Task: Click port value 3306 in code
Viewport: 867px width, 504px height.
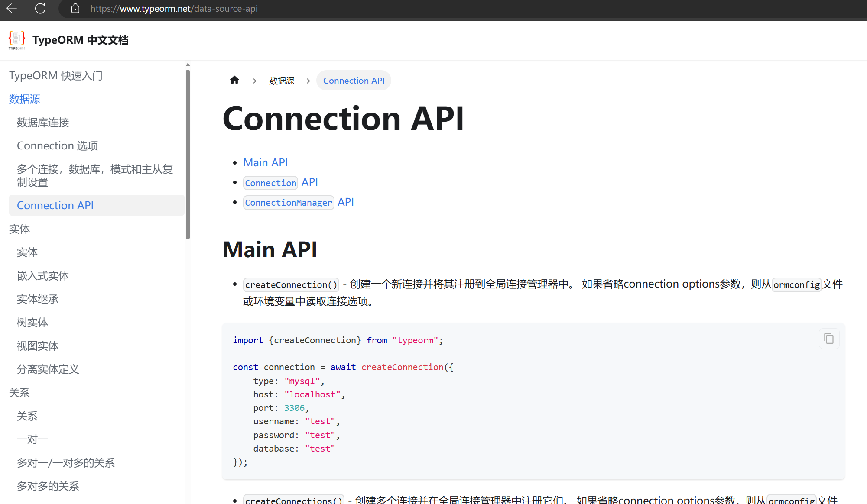Action: point(295,408)
